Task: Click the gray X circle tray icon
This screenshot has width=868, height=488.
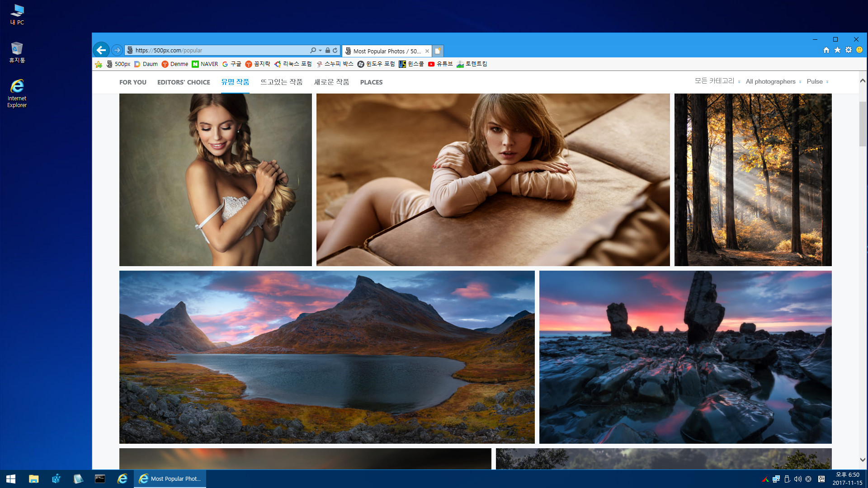Action: [x=808, y=479]
